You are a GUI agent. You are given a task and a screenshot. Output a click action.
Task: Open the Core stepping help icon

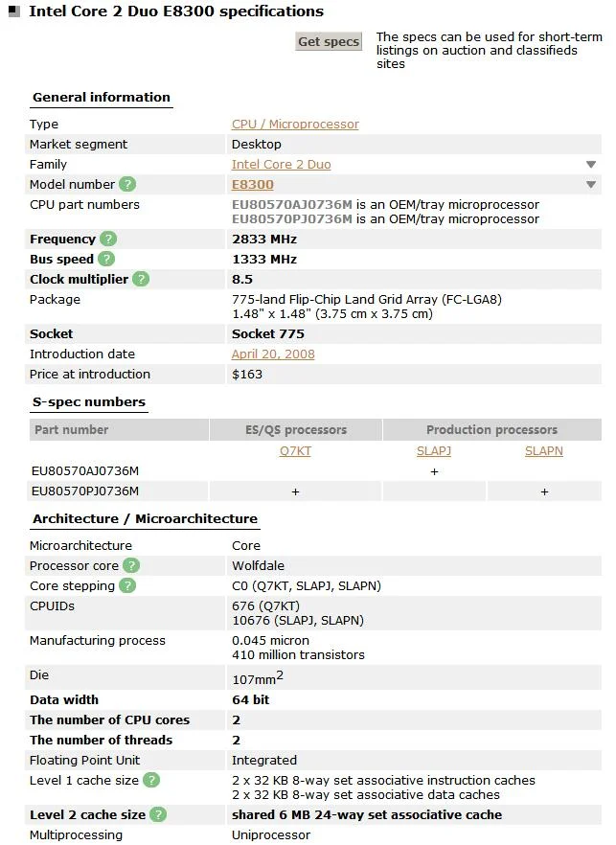tap(127, 585)
